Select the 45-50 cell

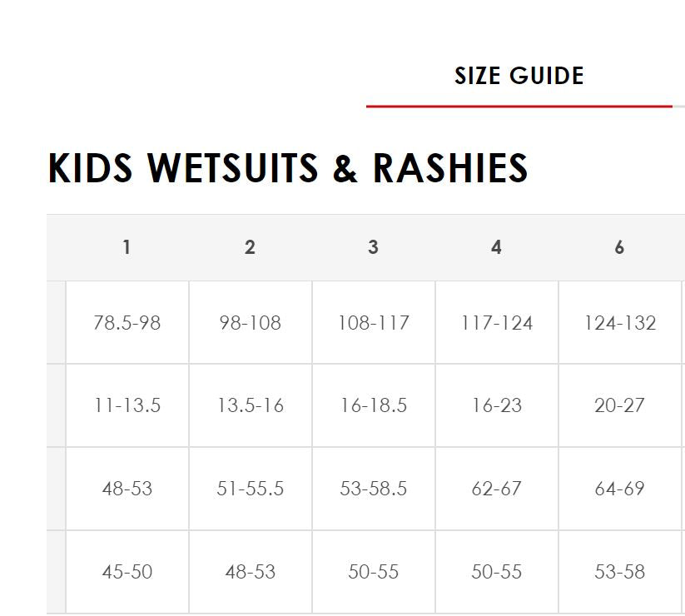127,572
